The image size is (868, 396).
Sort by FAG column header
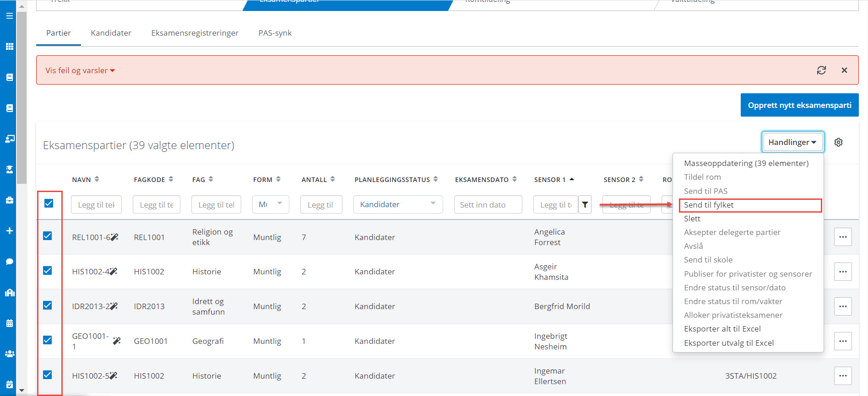click(203, 180)
